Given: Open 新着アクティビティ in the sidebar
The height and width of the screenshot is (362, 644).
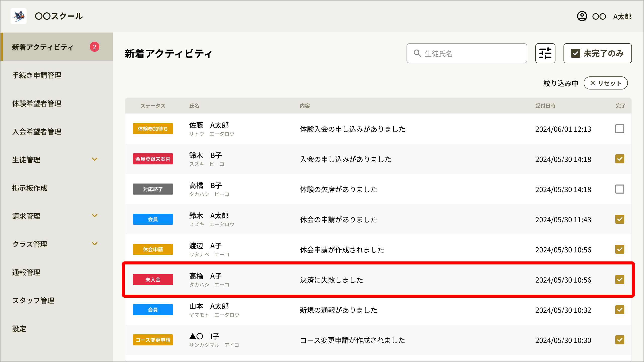Looking at the screenshot, I should (56, 47).
